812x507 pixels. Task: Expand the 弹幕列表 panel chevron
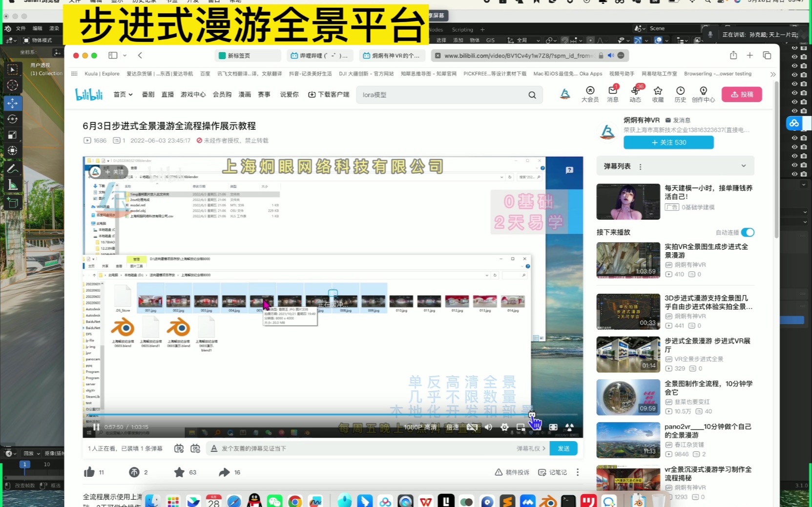[743, 166]
